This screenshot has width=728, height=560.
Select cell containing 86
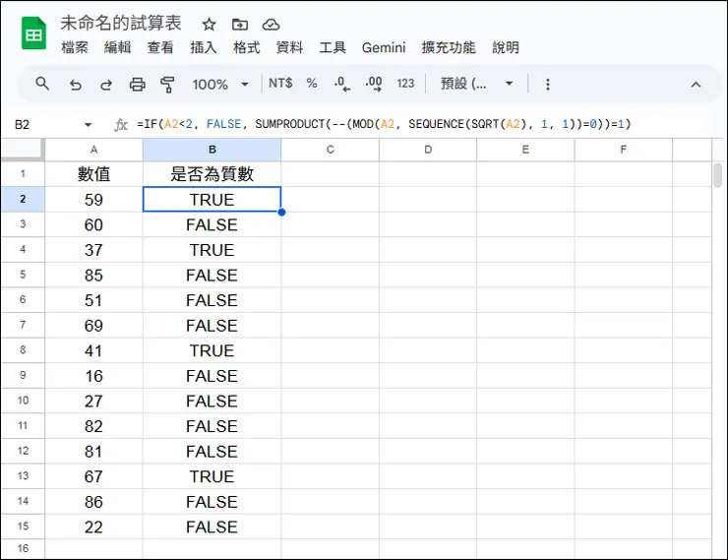[93, 502]
